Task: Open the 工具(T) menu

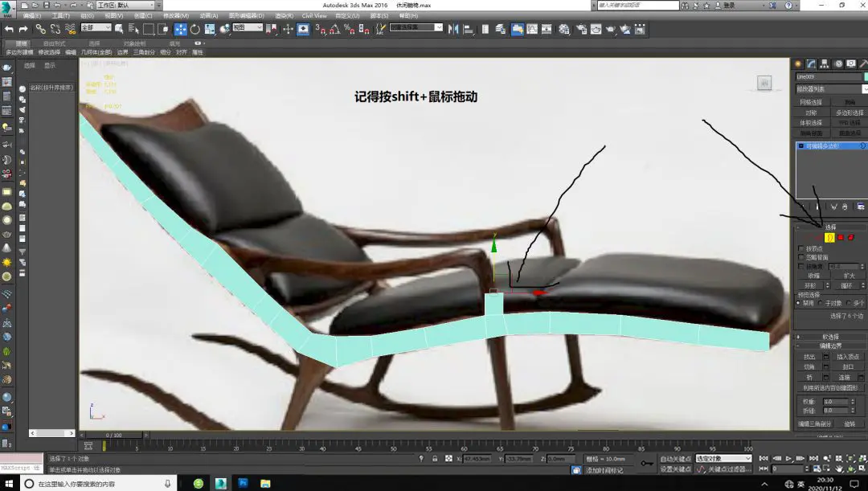Action: (61, 16)
